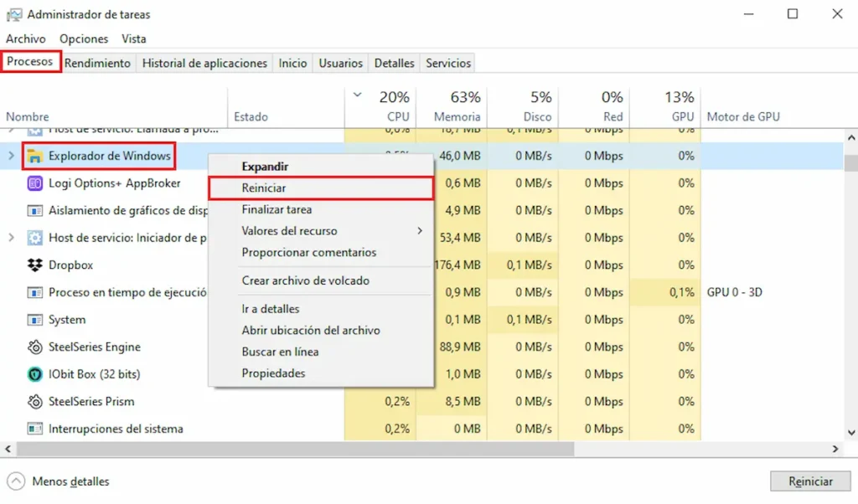Switch to the Usuarios tab
Image resolution: width=858 pixels, height=504 pixels.
point(341,63)
